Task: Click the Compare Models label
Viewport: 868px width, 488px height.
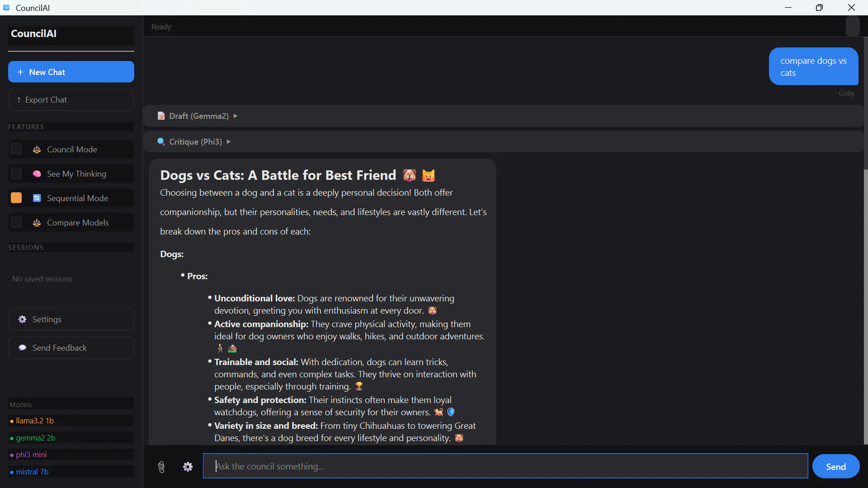Action: coord(78,223)
